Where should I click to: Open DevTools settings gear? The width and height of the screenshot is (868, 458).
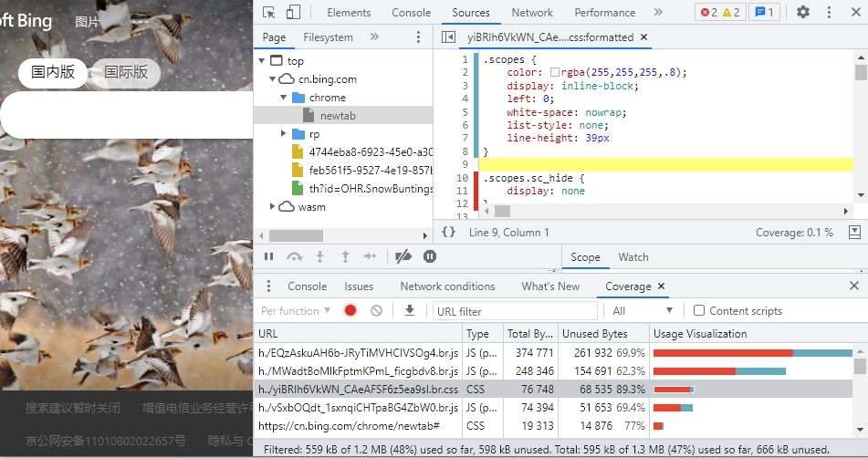click(802, 12)
